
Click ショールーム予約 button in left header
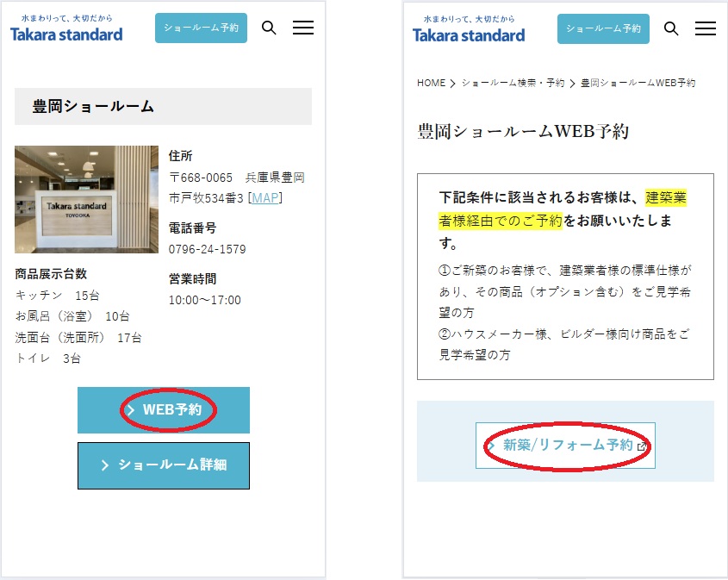(201, 28)
